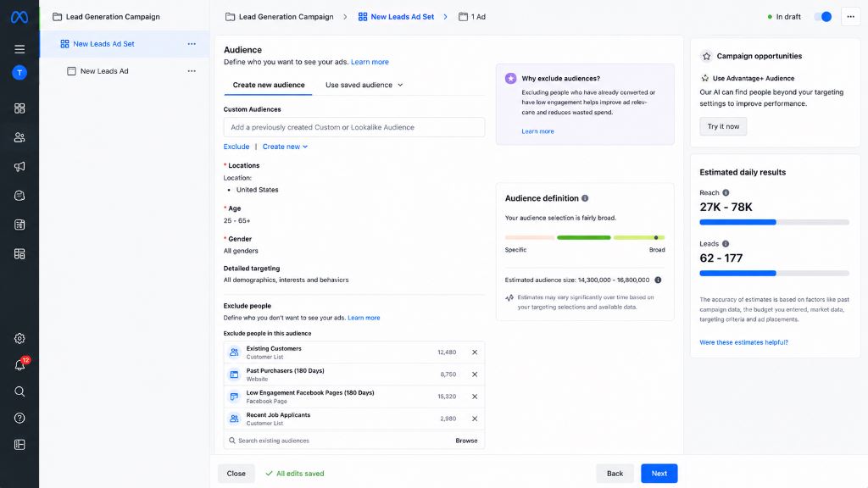
Task: Open the settings gear in sidebar
Action: (19, 339)
